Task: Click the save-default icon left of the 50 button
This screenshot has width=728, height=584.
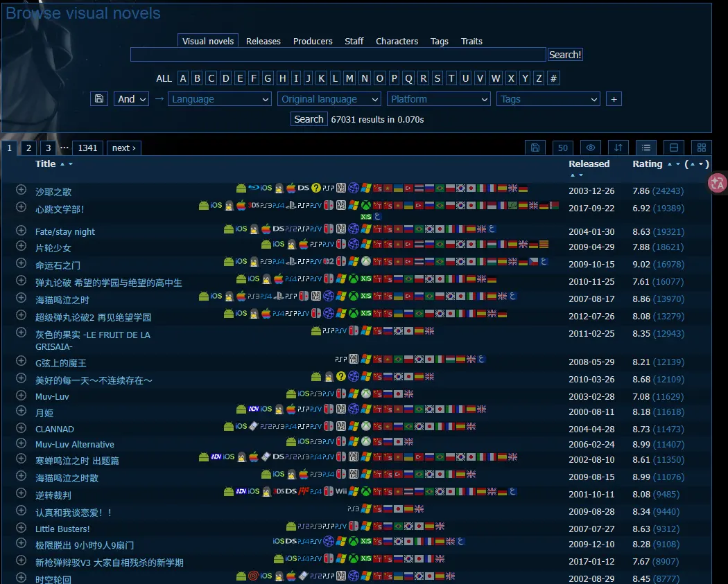Action: click(535, 148)
